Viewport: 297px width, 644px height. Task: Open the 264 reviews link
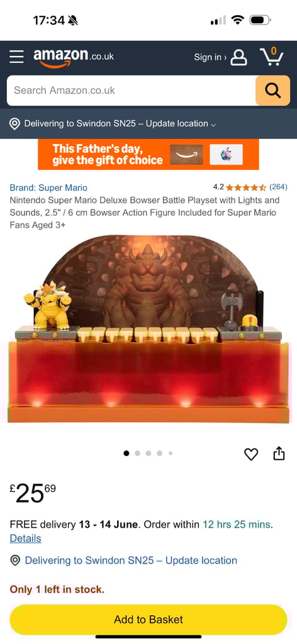pos(278,187)
